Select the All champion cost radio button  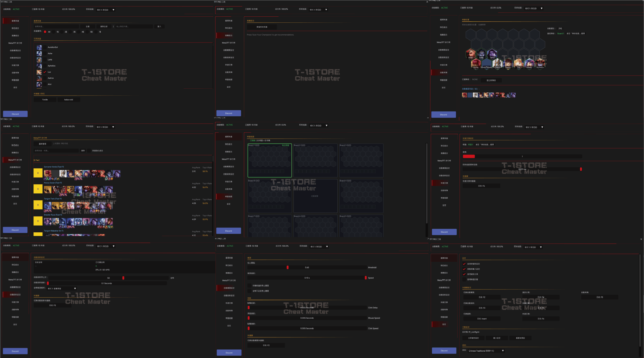point(45,32)
